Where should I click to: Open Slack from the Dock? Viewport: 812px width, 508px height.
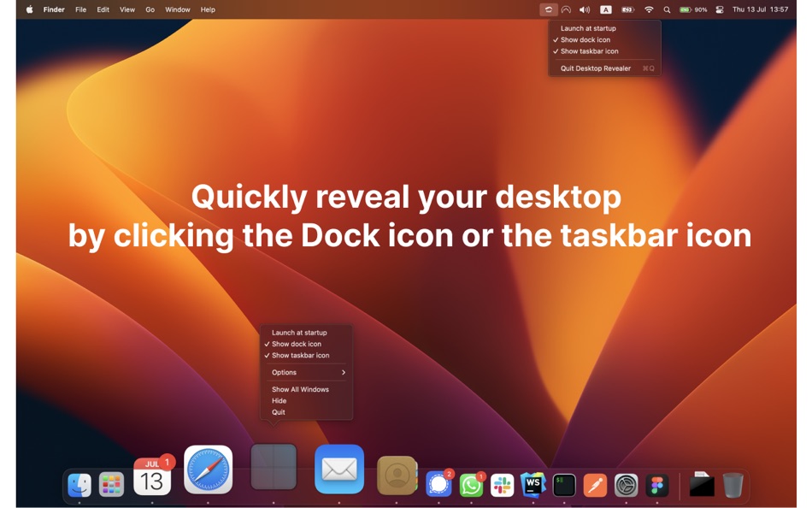tap(501, 483)
